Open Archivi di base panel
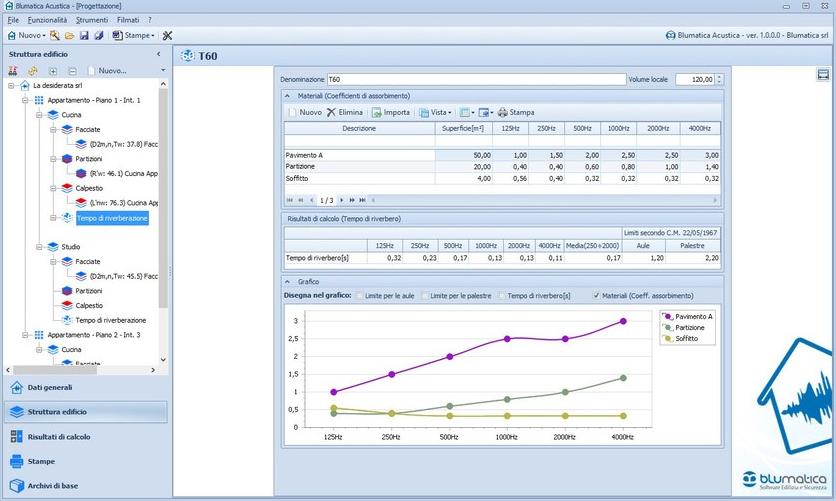 [x=53, y=486]
